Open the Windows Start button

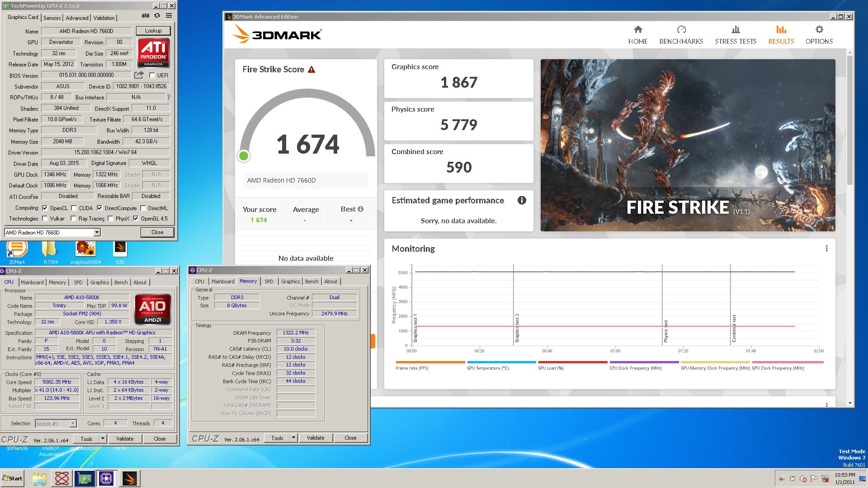click(x=12, y=479)
